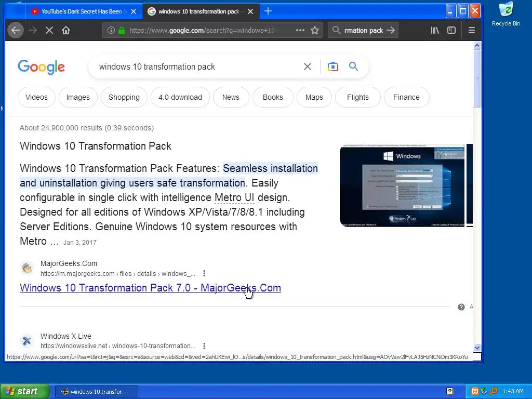Screen dimensions: 532x399
Task: Open the Finance filter chip
Action: tap(406, 97)
